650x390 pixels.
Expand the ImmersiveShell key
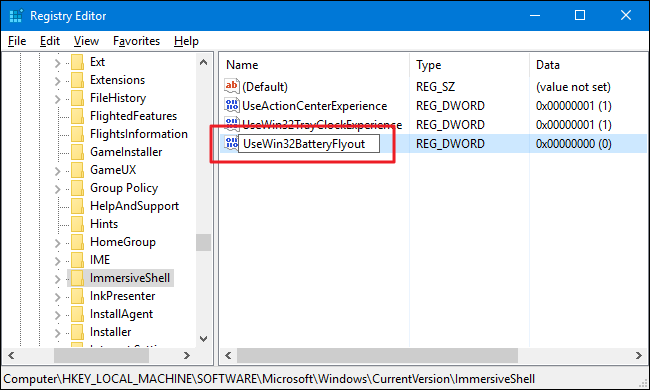click(58, 279)
